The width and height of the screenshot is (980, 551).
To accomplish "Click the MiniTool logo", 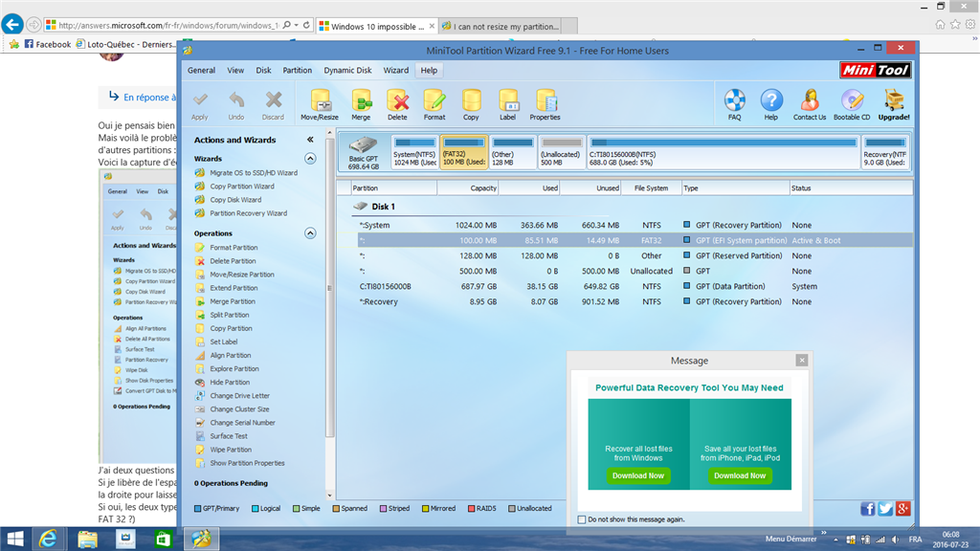I will point(875,70).
